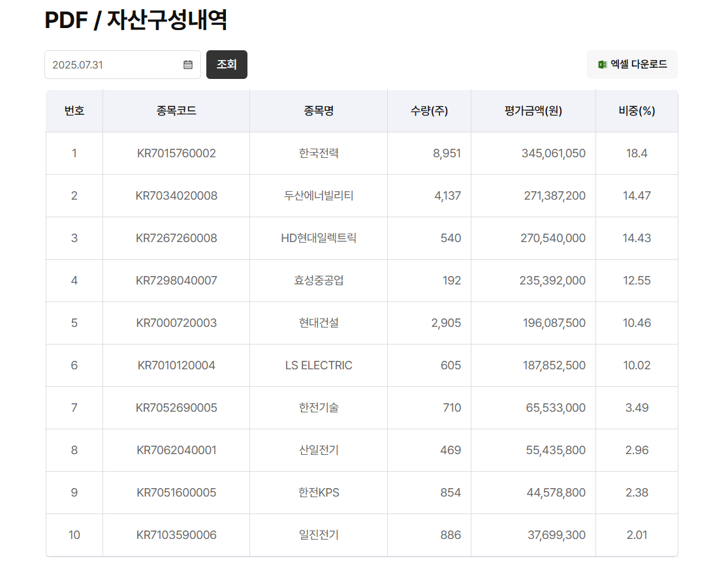Click the stock name 한전KPS

[319, 493]
